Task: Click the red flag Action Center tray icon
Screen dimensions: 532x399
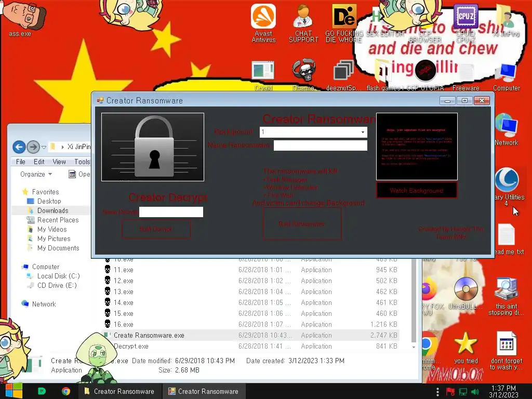Action: tap(450, 392)
